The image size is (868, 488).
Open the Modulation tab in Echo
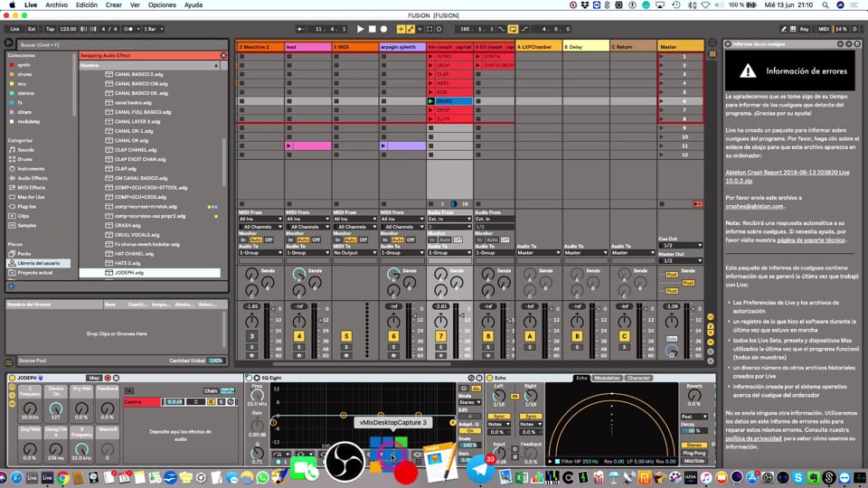tap(608, 378)
